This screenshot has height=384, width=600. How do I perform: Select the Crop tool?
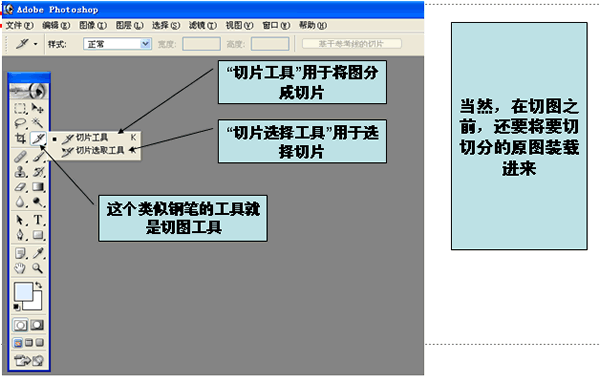[x=20, y=138]
